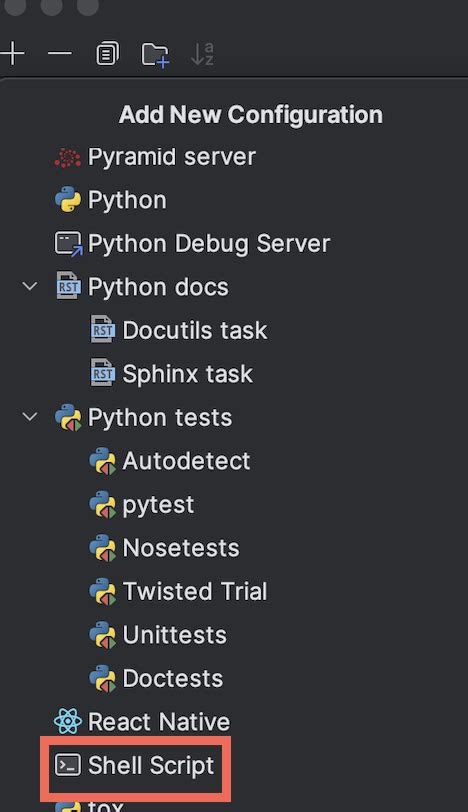This screenshot has width=468, height=812.
Task: Pick Twisted Trial test configuration
Action: 195,591
